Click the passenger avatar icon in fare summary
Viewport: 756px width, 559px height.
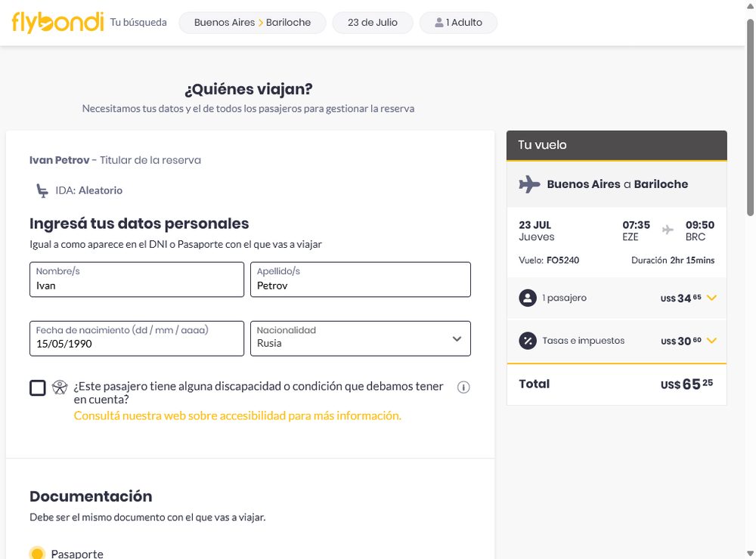coord(528,298)
